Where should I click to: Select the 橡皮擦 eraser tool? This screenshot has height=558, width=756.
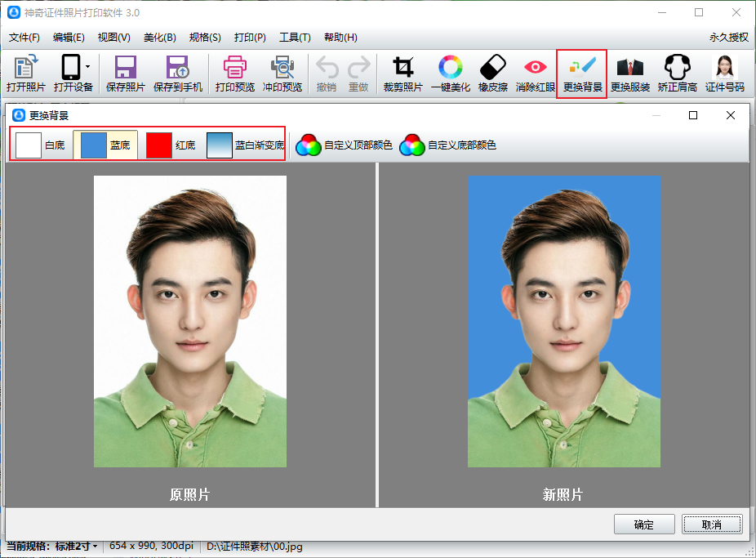pos(493,74)
